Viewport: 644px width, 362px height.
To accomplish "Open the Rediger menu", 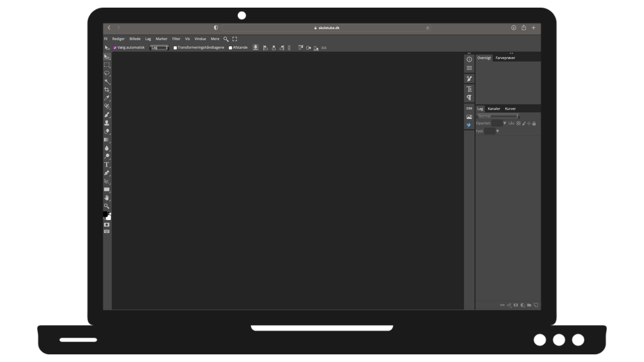I will pos(118,39).
